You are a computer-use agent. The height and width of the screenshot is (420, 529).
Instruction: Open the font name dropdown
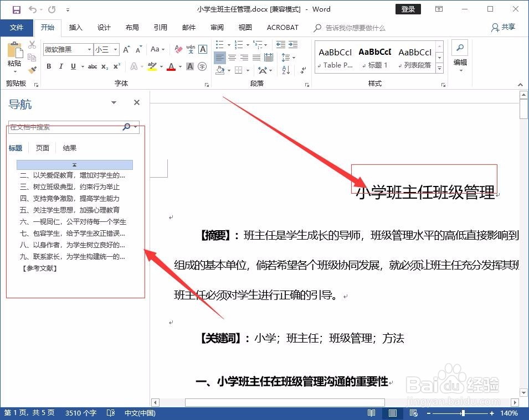pyautogui.click(x=90, y=49)
